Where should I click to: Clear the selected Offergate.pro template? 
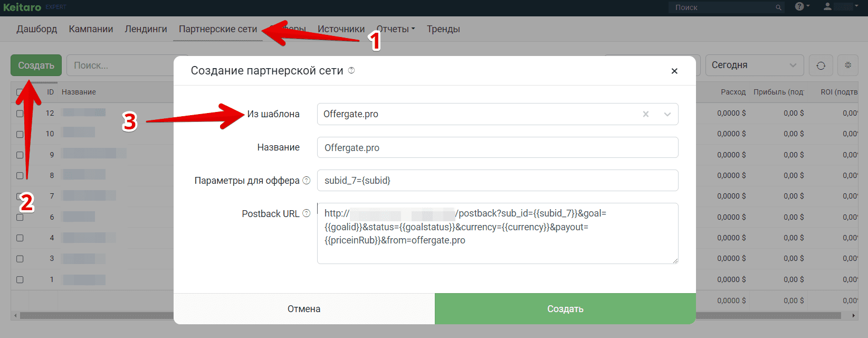pos(646,114)
